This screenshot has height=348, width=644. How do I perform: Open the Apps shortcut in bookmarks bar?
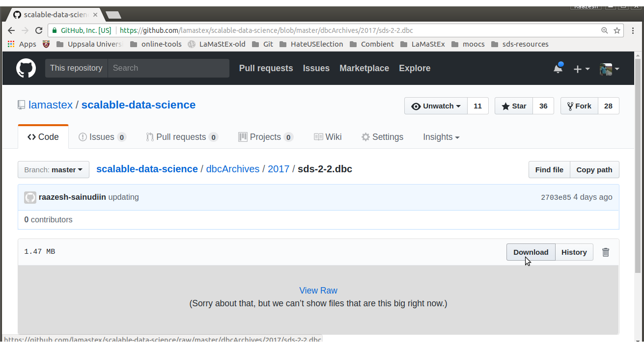click(x=22, y=44)
